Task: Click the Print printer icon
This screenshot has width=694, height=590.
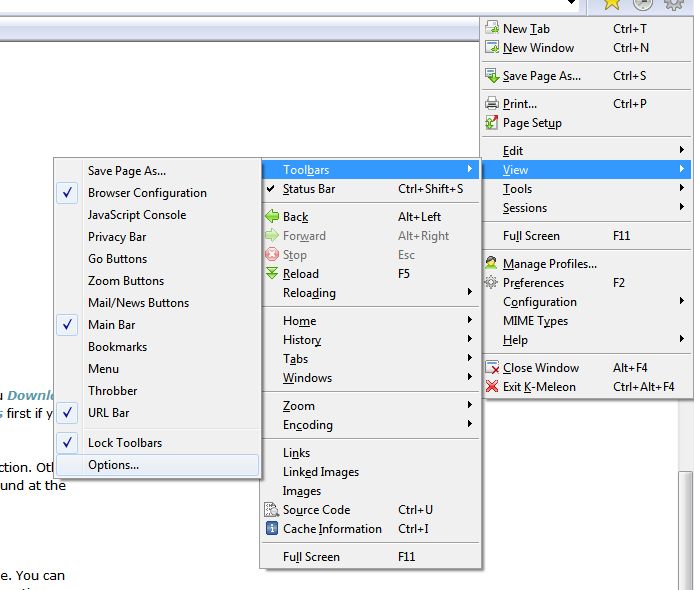Action: coord(491,103)
